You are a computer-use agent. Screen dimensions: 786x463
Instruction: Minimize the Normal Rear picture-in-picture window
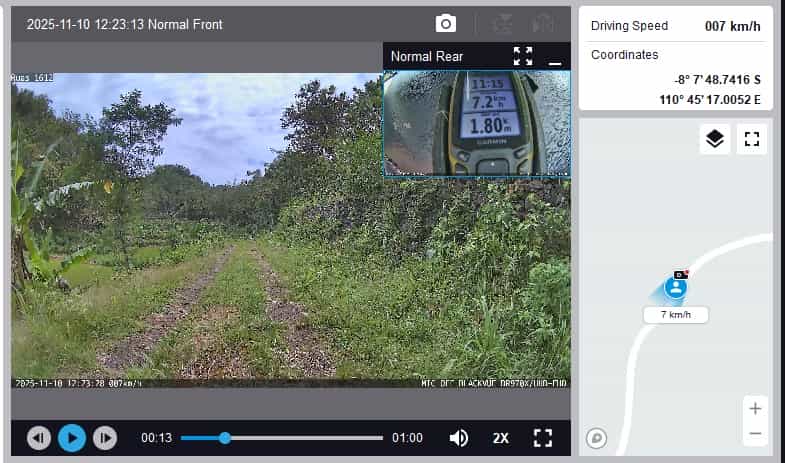pos(555,57)
